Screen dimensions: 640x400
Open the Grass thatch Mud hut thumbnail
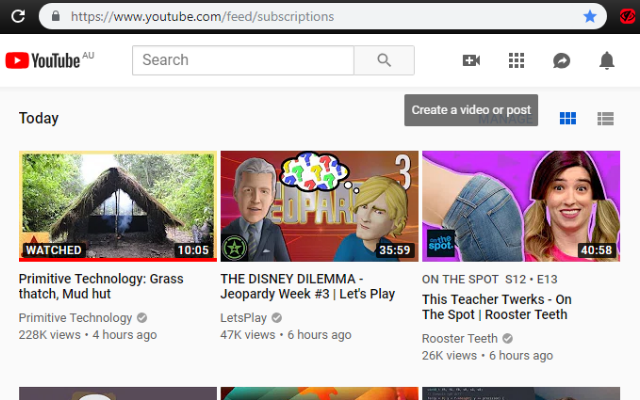pos(118,206)
